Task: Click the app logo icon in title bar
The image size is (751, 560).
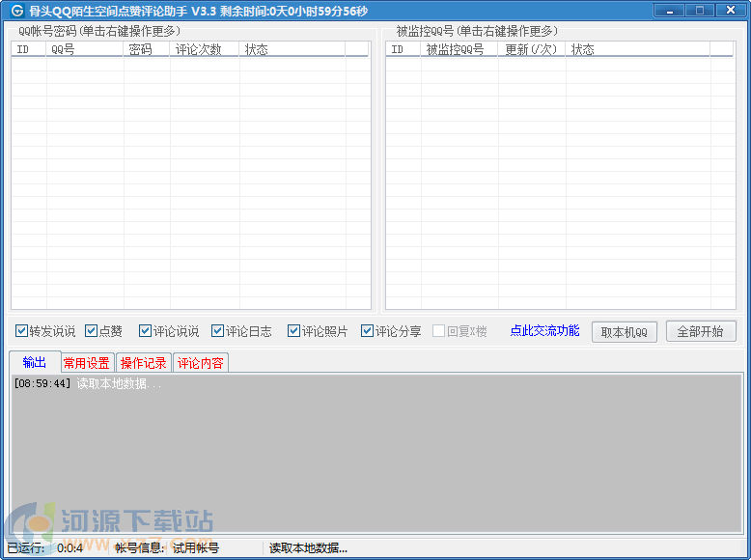Action: 16,10
